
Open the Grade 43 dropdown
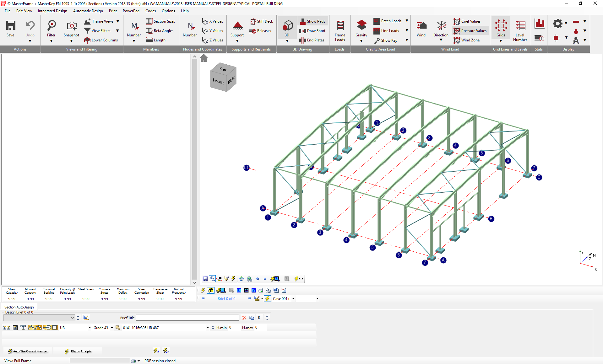(x=112, y=328)
